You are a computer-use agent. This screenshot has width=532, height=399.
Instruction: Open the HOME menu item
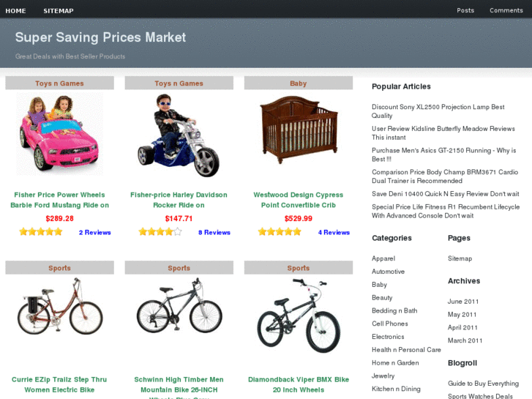(x=15, y=11)
